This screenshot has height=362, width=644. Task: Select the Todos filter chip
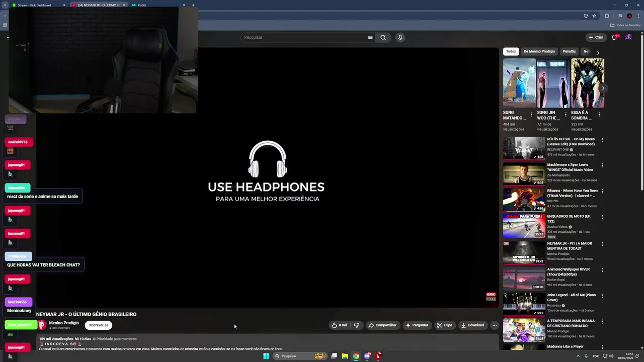(511, 51)
